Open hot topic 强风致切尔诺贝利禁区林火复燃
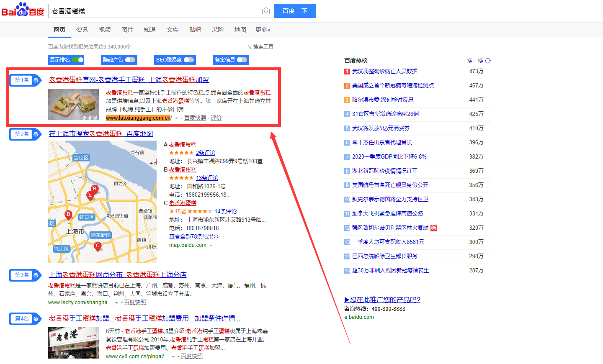The image size is (603, 364). click(390, 228)
